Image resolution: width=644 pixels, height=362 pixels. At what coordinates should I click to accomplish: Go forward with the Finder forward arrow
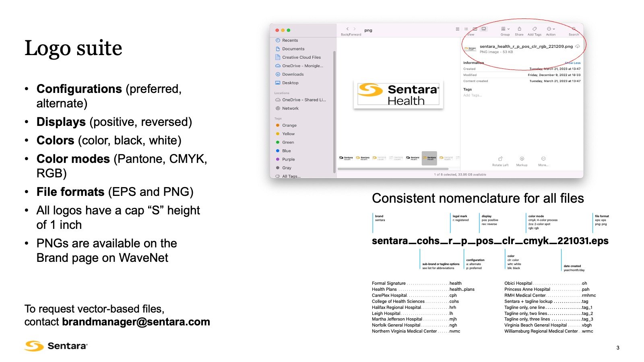(x=355, y=29)
